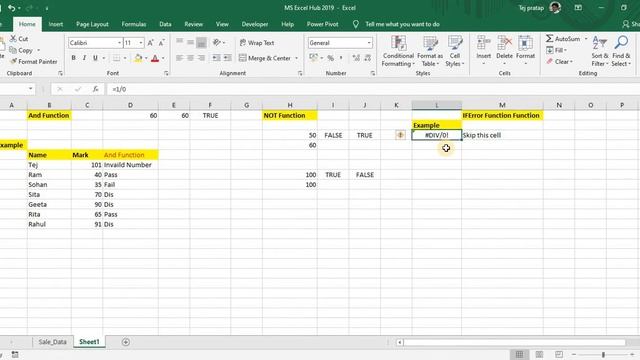Viewport: 640px width, 360px height.
Task: Click the Decrease Decimal icon
Action: (x=368, y=58)
